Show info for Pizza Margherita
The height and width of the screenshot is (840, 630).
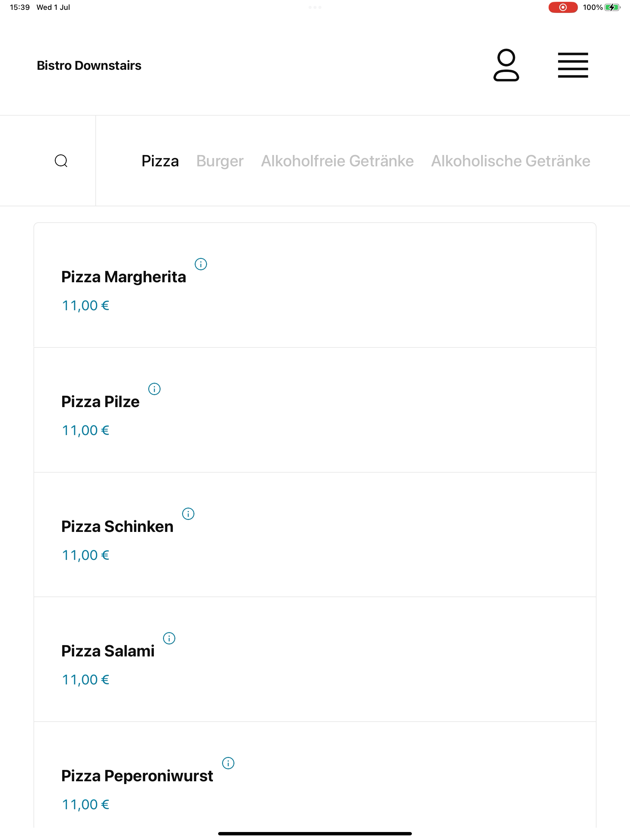tap(201, 264)
